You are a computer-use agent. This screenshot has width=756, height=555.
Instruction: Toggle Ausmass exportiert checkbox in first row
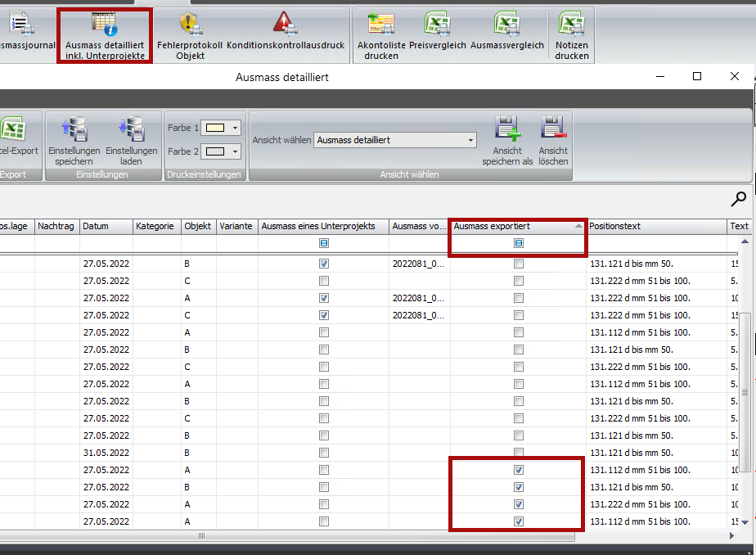tap(519, 264)
